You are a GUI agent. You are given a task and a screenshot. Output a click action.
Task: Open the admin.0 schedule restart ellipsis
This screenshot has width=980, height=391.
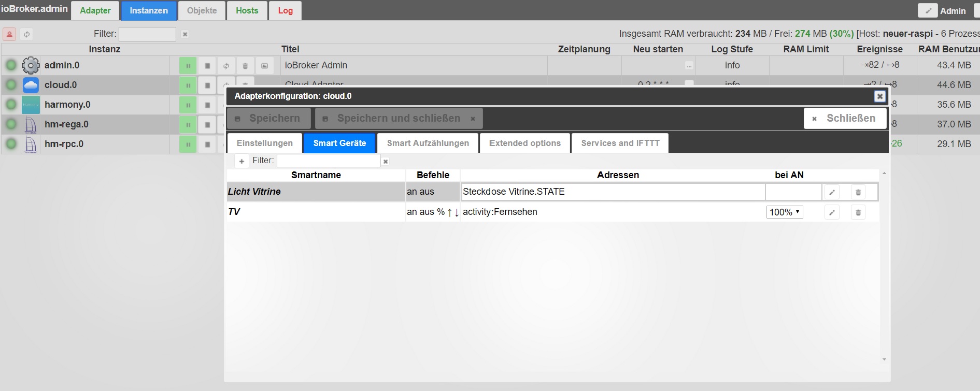pyautogui.click(x=689, y=66)
